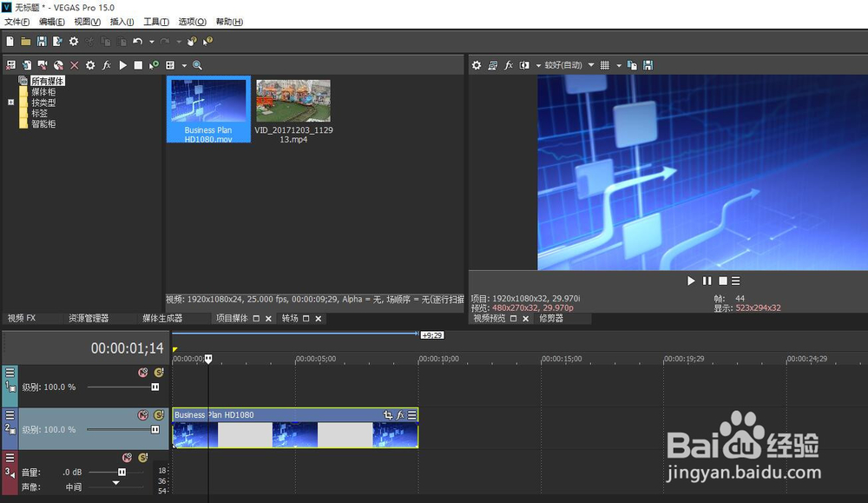Switch to the 修剪器 tab
Viewport: 868px width, 503px height.
point(551,318)
